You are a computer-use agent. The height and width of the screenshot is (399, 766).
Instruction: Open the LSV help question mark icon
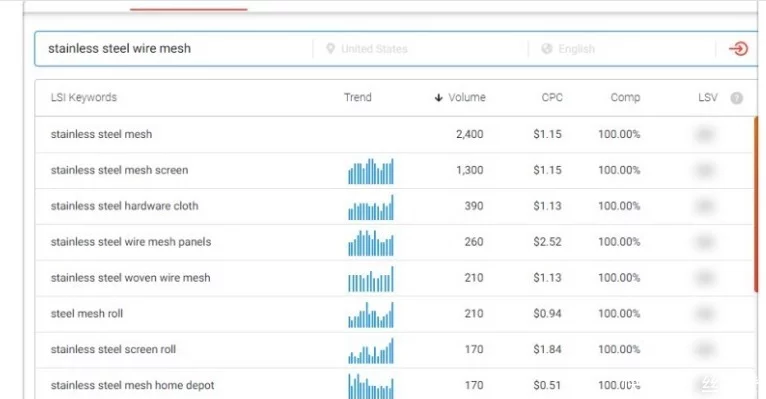pos(736,98)
